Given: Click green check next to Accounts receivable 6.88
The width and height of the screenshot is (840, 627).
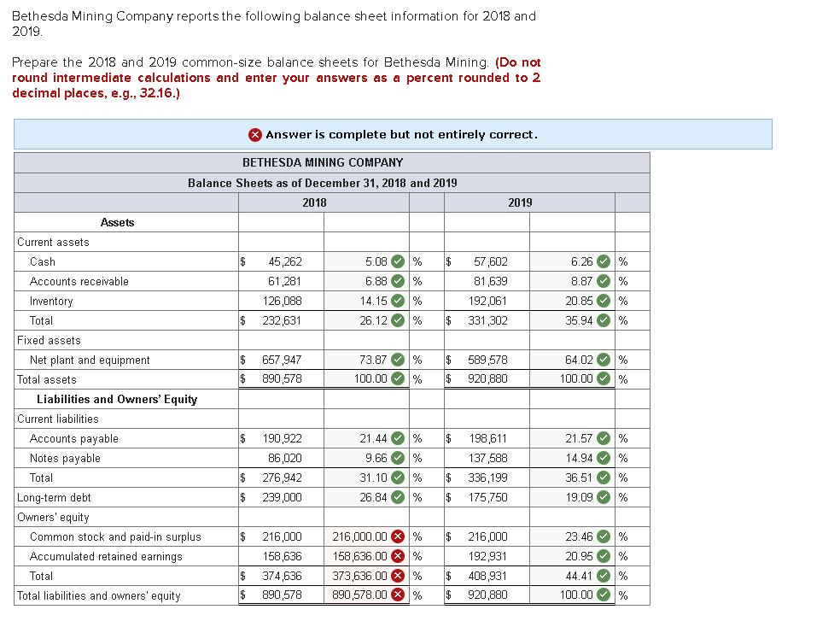Looking at the screenshot, I should [398, 281].
